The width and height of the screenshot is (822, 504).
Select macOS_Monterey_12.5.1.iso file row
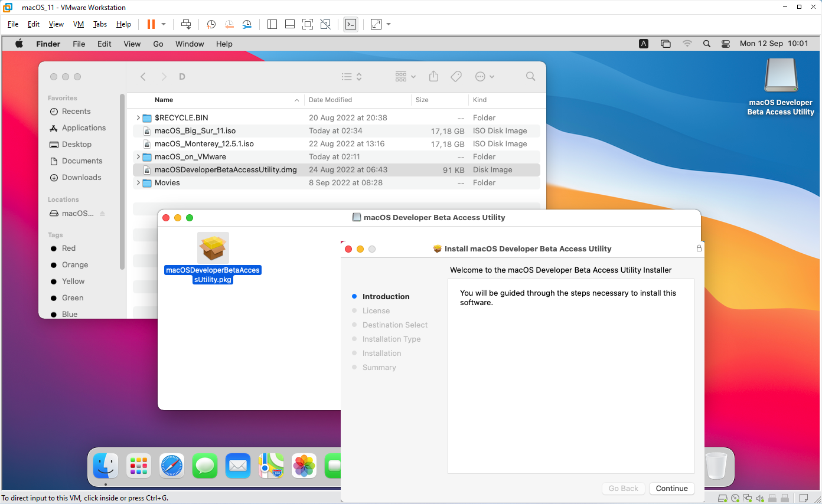[x=337, y=144]
